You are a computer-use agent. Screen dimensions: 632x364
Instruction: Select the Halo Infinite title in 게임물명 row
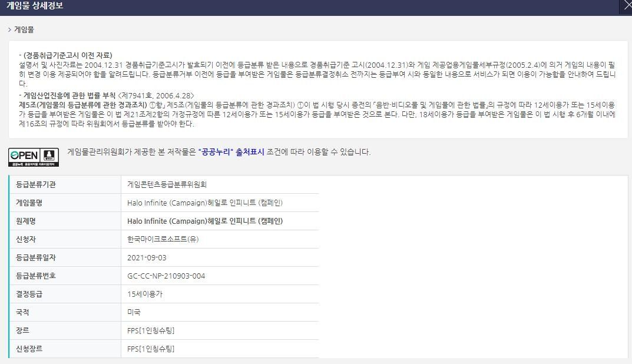pos(205,203)
